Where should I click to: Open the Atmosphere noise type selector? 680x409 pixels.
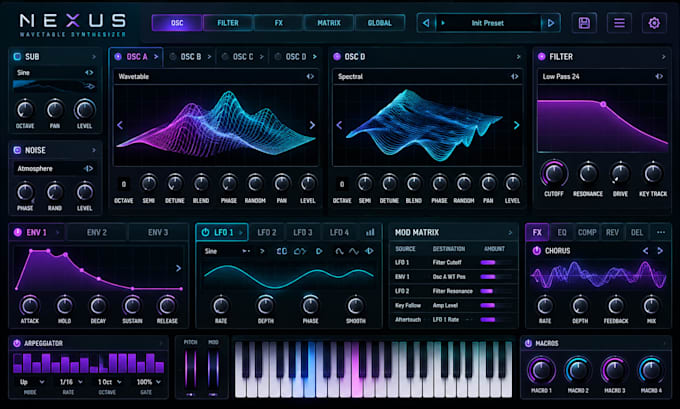55,168
